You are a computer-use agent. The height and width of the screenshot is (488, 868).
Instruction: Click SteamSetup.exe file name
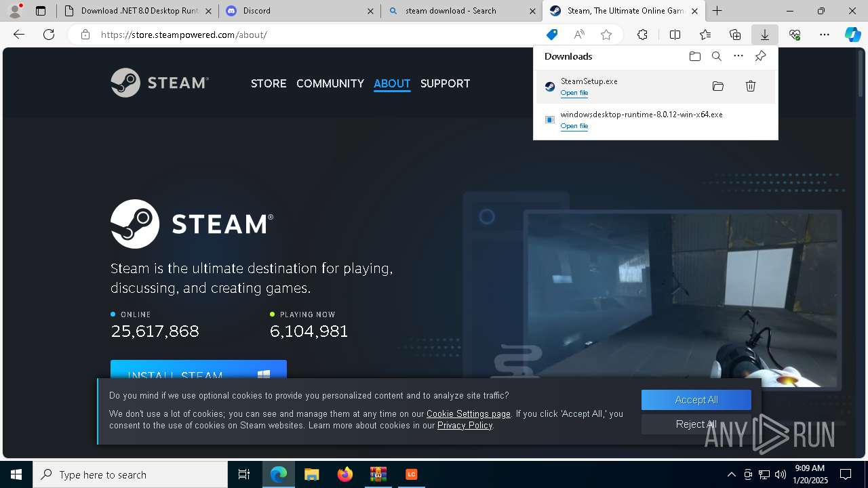click(589, 81)
